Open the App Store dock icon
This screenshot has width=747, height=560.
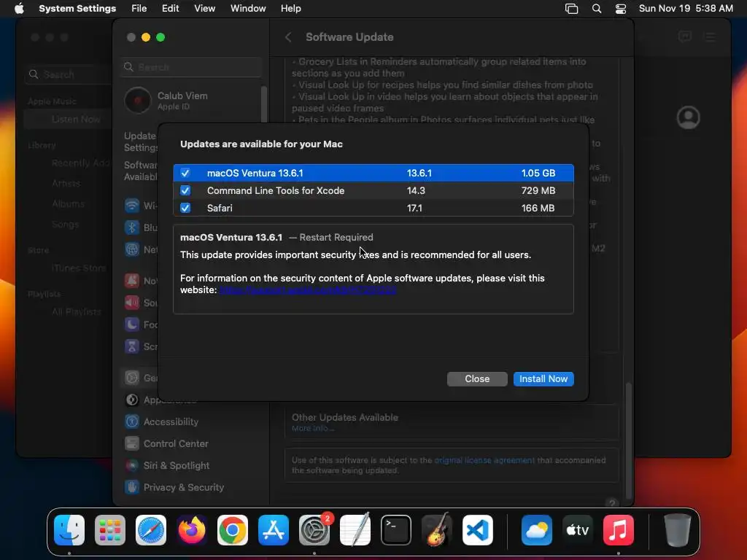click(x=274, y=530)
